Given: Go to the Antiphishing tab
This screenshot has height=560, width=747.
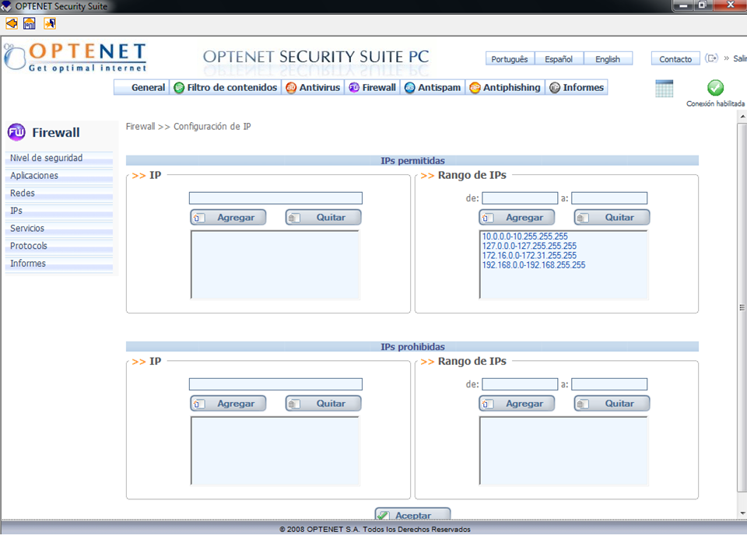Looking at the screenshot, I should [x=504, y=88].
